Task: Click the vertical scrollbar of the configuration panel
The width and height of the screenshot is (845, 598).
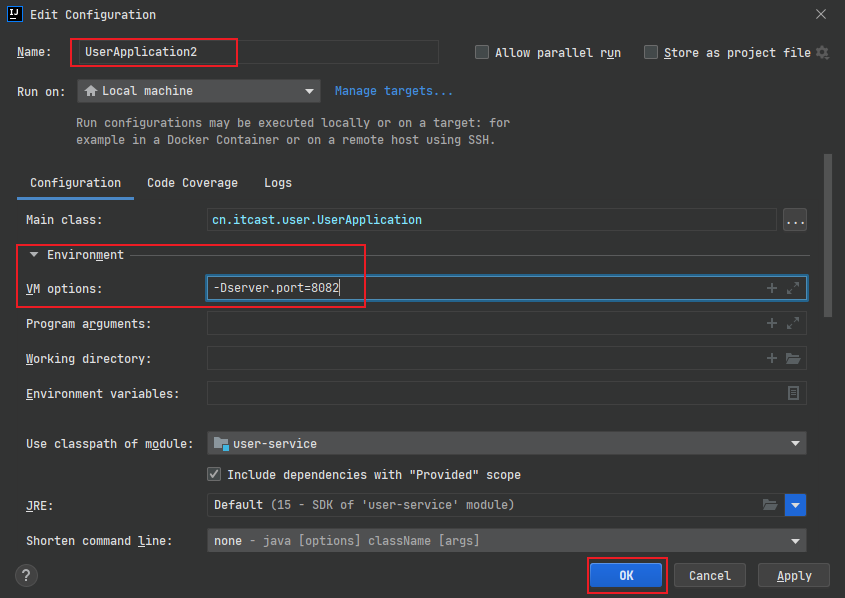Action: [x=827, y=235]
